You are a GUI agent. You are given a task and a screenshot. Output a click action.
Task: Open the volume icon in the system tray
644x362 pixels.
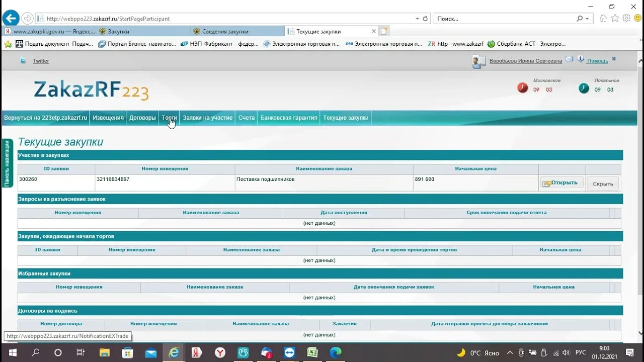566,352
